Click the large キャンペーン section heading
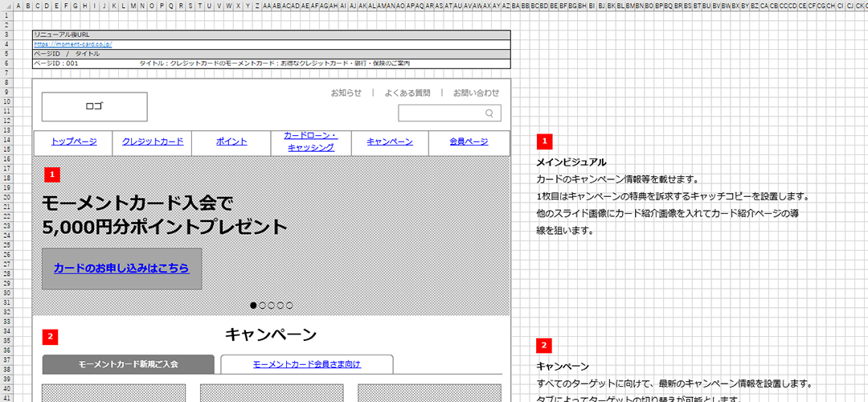Screen dimensions: 868x402 (272, 334)
